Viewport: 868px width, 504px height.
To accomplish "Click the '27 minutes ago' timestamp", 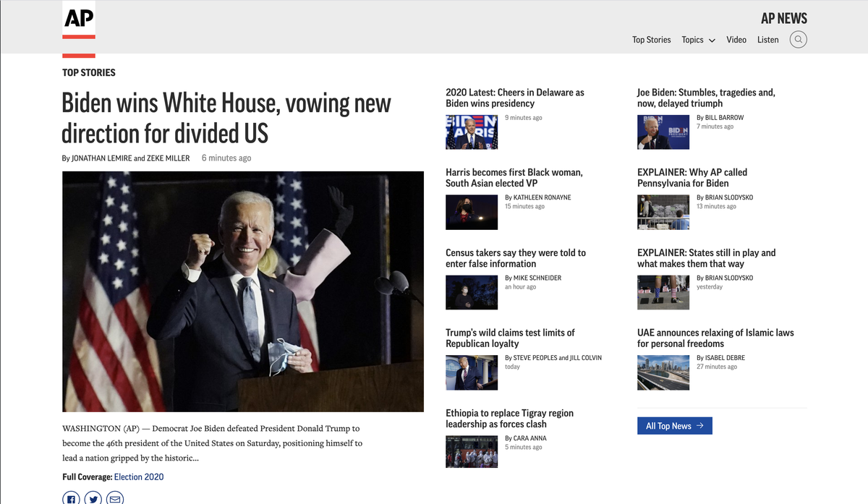I will click(x=717, y=367).
